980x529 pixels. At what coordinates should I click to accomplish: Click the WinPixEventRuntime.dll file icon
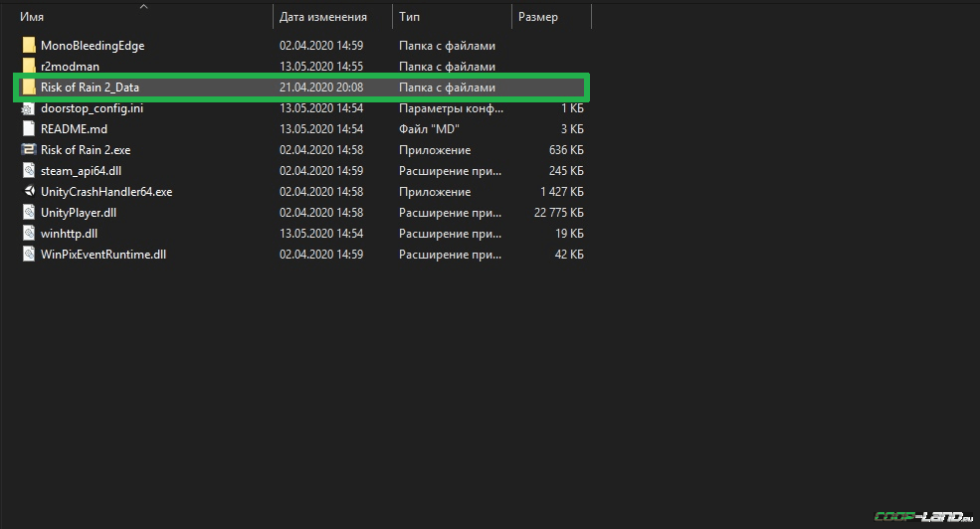(28, 255)
